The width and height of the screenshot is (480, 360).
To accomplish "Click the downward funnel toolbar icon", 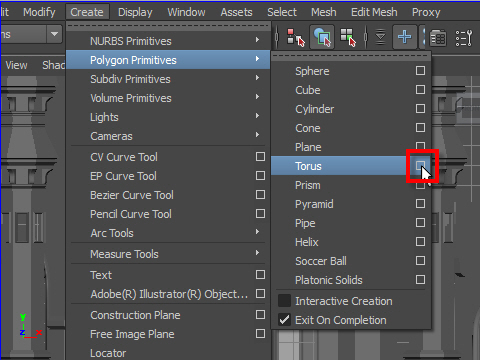I will pos(380,37).
